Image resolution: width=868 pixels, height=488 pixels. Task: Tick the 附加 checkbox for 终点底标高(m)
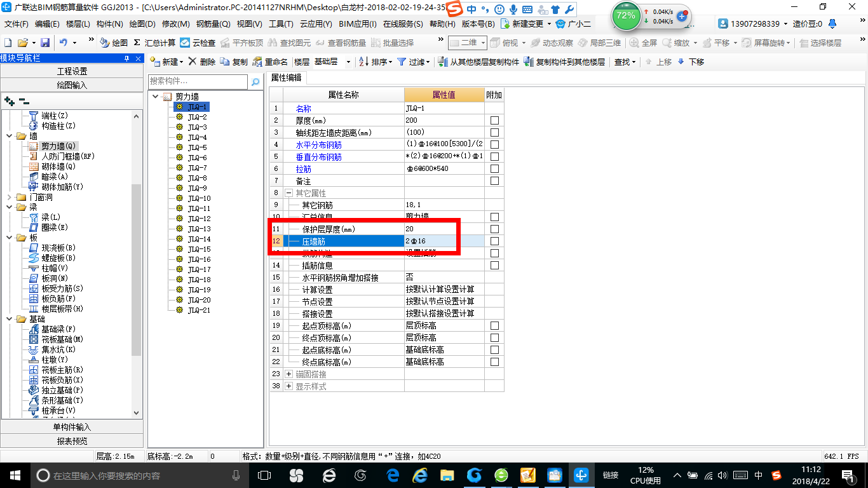point(494,362)
